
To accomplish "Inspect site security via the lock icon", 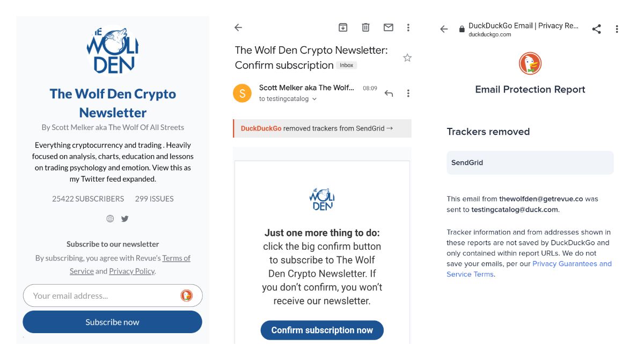I will [x=462, y=28].
